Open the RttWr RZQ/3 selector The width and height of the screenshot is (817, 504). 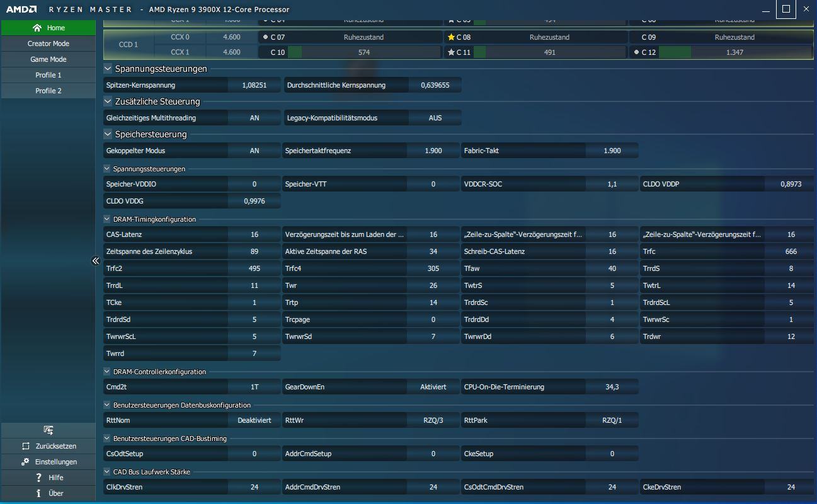433,420
